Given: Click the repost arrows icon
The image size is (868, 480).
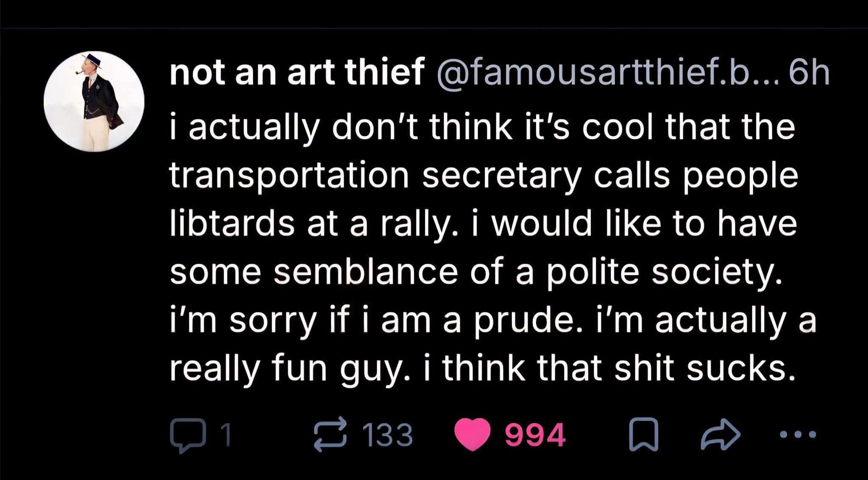Looking at the screenshot, I should tap(330, 435).
